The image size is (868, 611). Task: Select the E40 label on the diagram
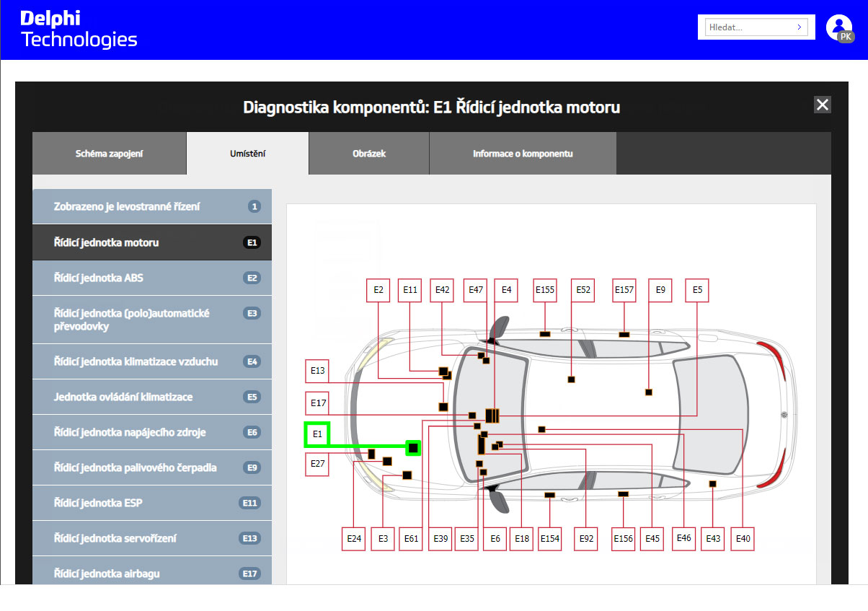coord(743,539)
